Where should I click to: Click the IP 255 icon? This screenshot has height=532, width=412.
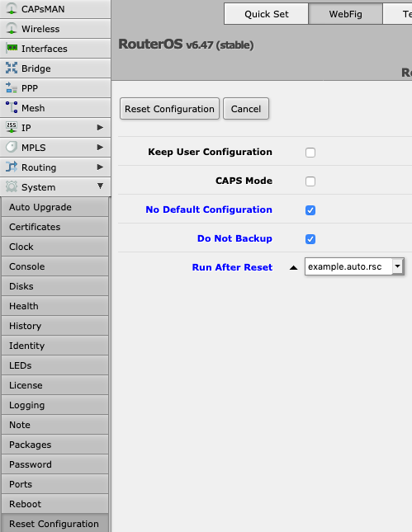pos(12,127)
